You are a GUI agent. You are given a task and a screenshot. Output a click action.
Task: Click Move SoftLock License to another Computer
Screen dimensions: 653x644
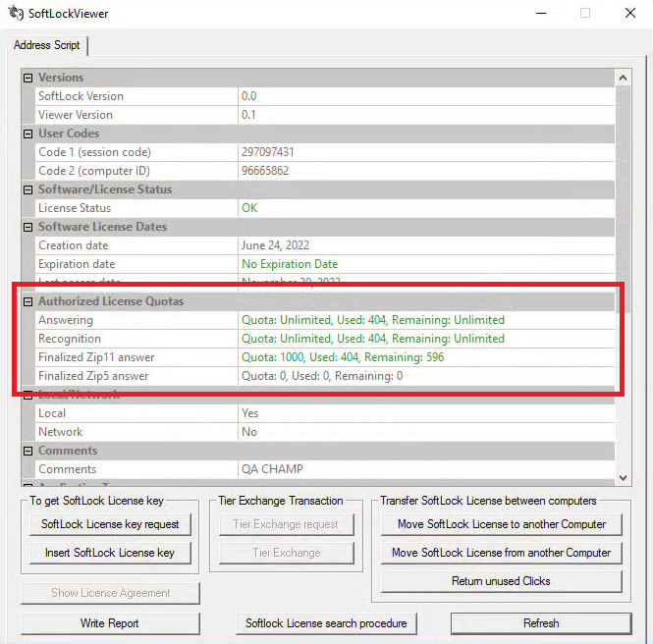click(x=502, y=524)
